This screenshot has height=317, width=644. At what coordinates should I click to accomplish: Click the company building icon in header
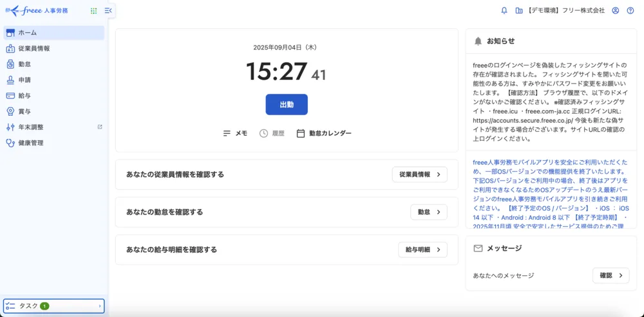coord(519,11)
